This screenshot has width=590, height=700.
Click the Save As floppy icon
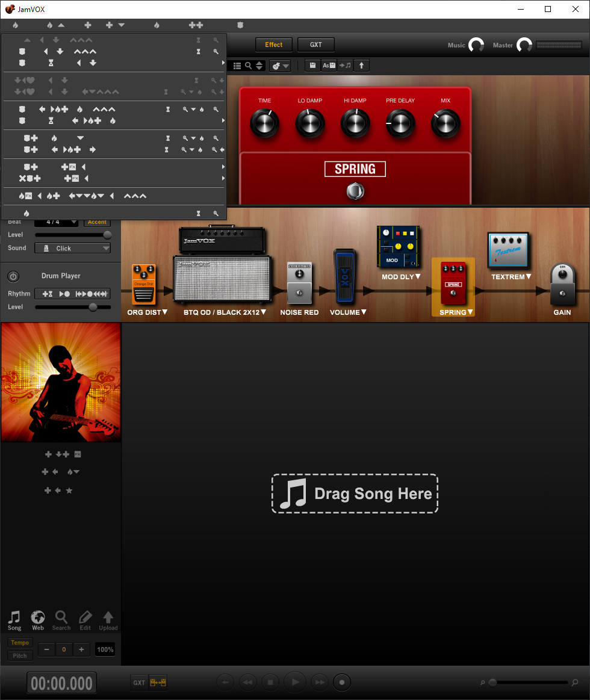pos(329,66)
